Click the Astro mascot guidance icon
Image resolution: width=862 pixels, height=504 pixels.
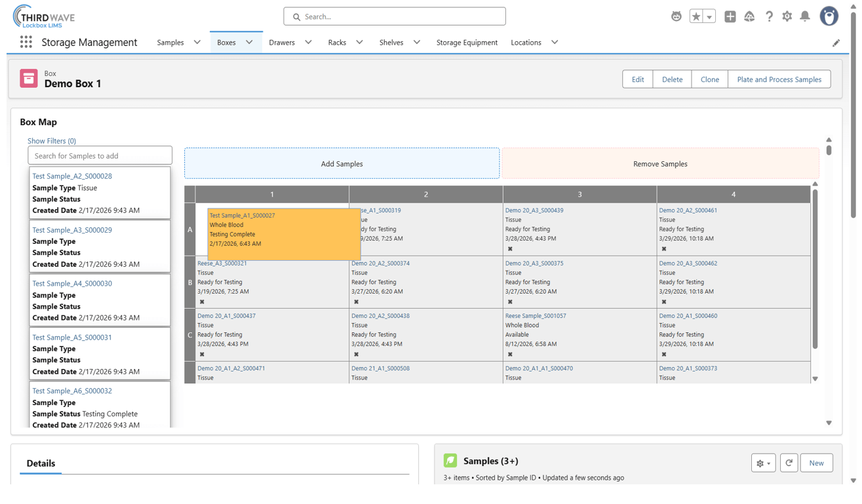click(676, 16)
